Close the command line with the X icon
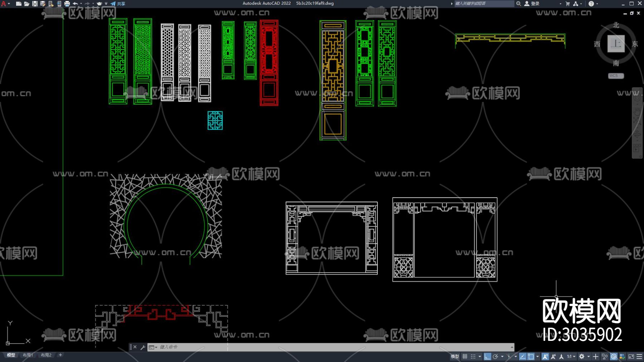Image resolution: width=644 pixels, height=362 pixels. [x=135, y=347]
